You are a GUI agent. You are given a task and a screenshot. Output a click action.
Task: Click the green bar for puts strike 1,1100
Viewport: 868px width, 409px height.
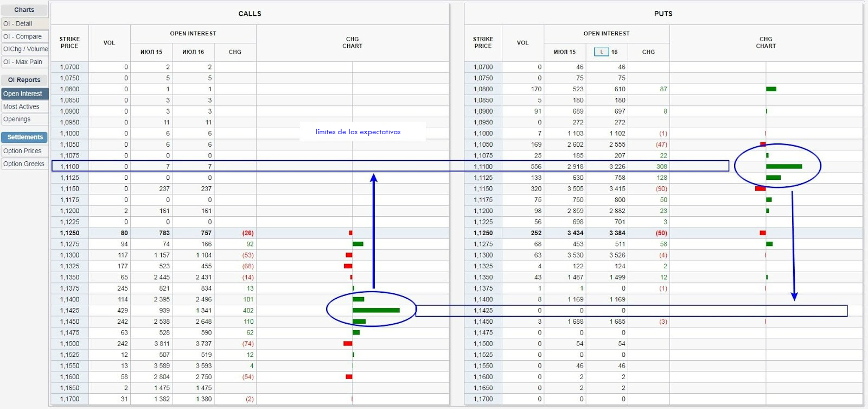[x=783, y=166]
